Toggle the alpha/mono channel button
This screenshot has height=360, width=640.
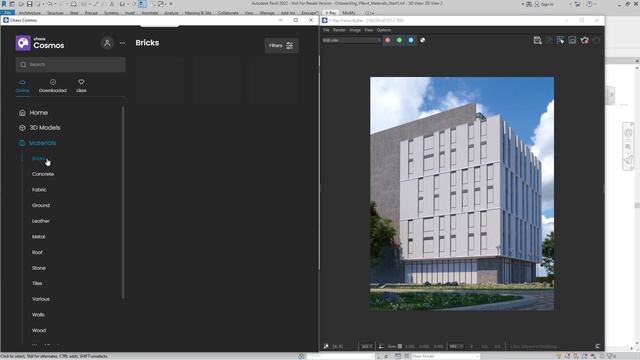(x=422, y=40)
